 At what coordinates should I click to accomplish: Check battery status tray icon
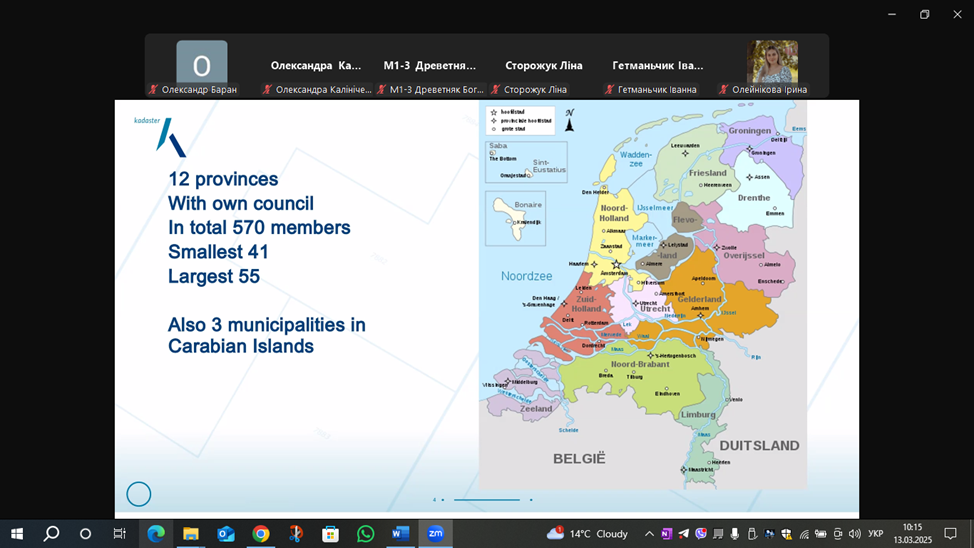pos(821,534)
